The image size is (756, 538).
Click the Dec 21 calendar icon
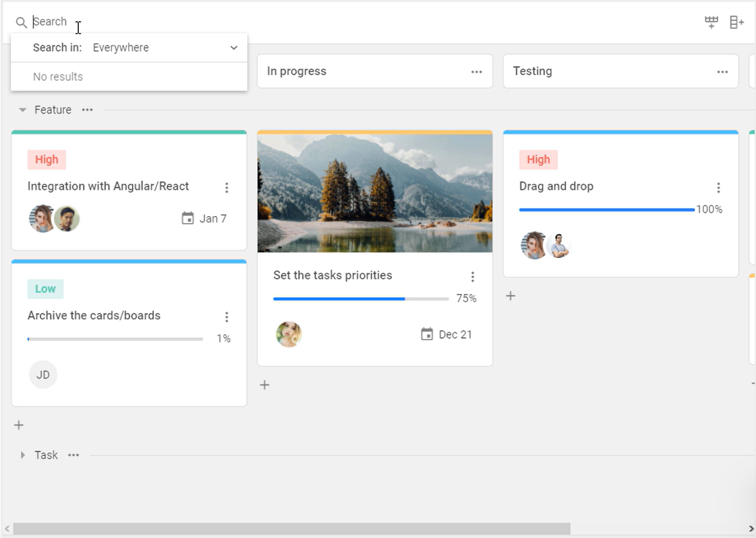pos(426,334)
